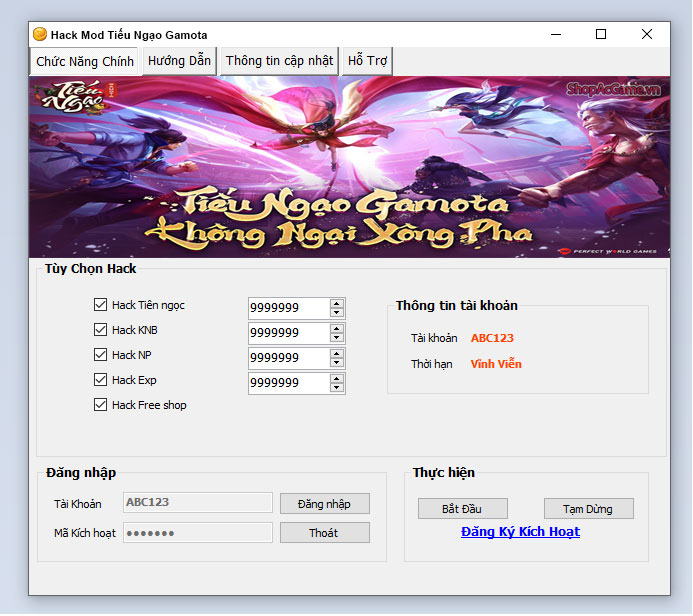Click the Vĩnh Viễn expiry text
The width and height of the screenshot is (693, 616).
tap(496, 364)
